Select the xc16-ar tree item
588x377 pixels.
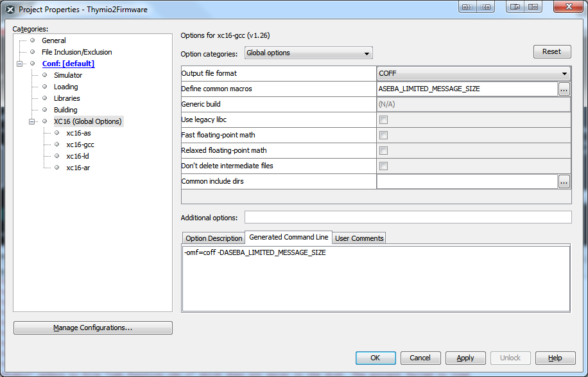(78, 168)
